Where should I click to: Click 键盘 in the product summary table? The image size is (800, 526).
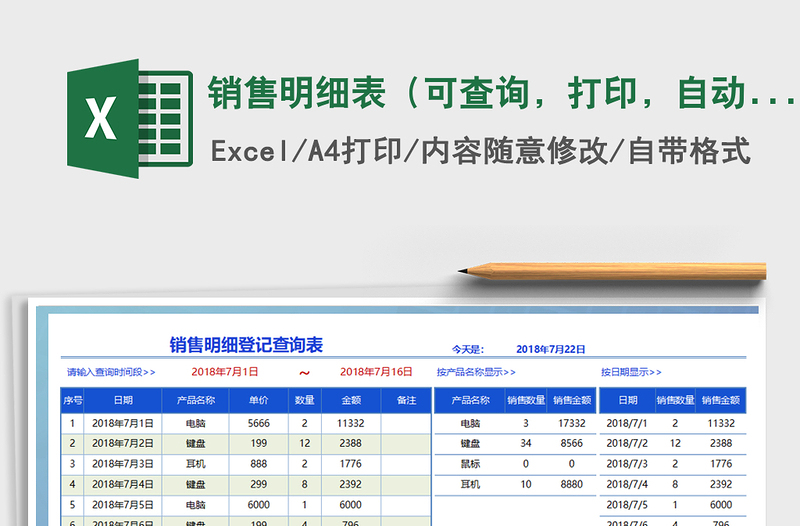pos(470,443)
